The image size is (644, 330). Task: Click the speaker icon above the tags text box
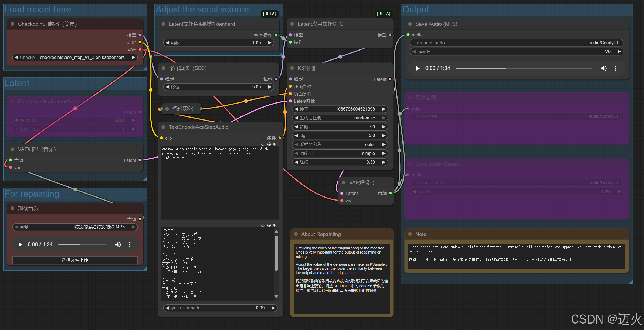[x=274, y=144]
